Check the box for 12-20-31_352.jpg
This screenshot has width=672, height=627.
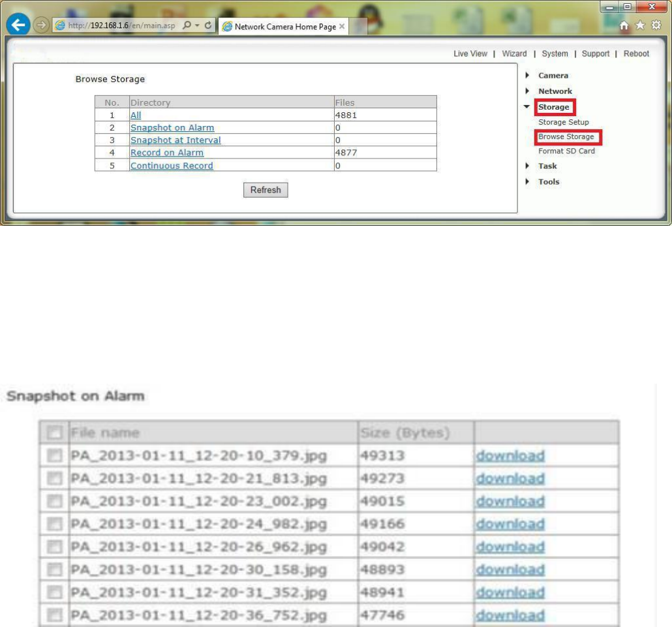54,592
